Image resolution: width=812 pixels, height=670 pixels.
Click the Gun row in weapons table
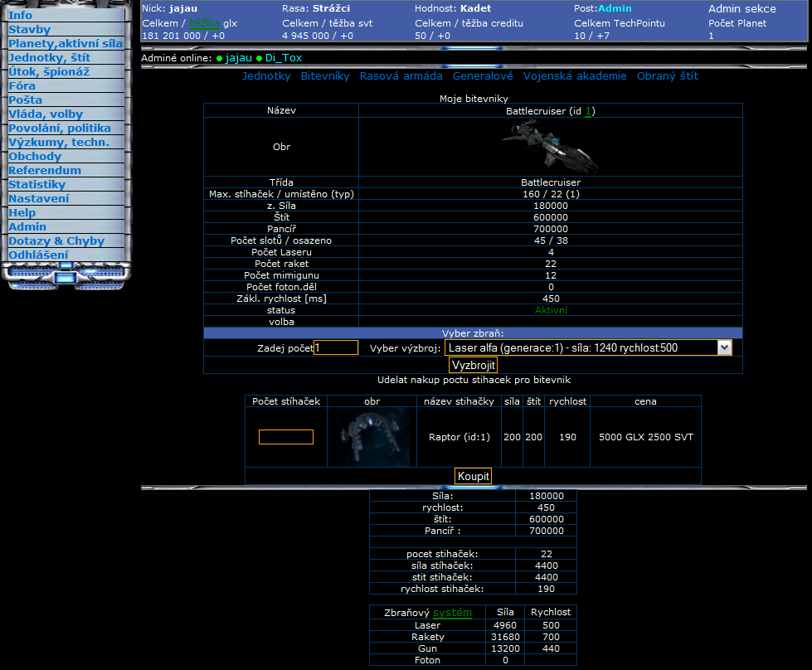[473, 648]
